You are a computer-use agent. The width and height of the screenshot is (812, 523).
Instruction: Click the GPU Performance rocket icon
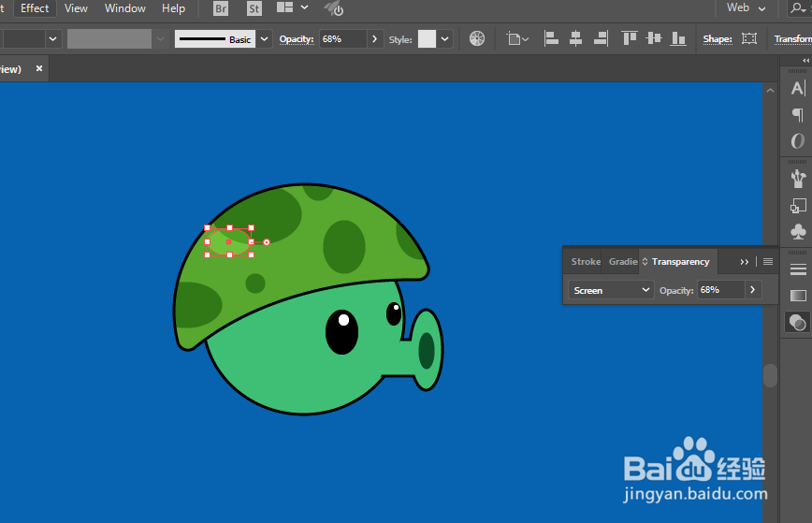(333, 8)
